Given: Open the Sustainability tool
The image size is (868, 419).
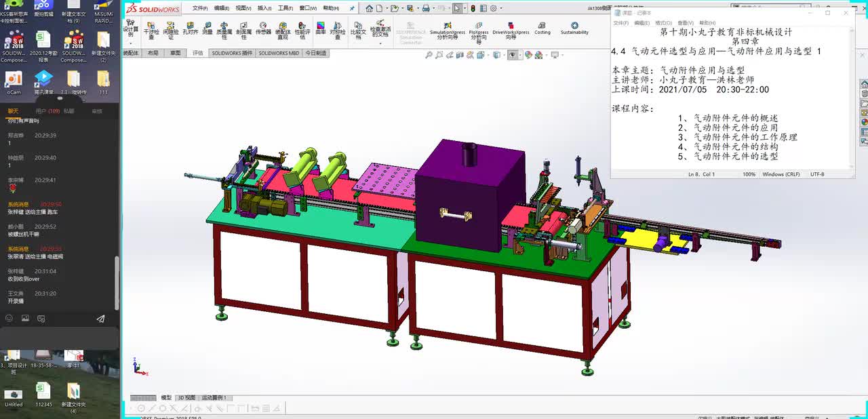Looking at the screenshot, I should [x=574, y=28].
